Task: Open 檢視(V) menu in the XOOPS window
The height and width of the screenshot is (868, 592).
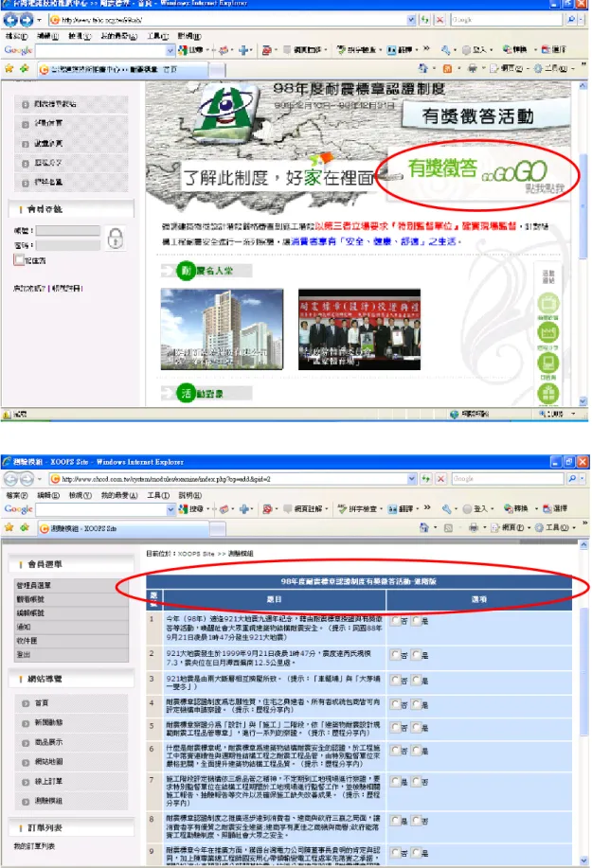Action: [x=80, y=495]
